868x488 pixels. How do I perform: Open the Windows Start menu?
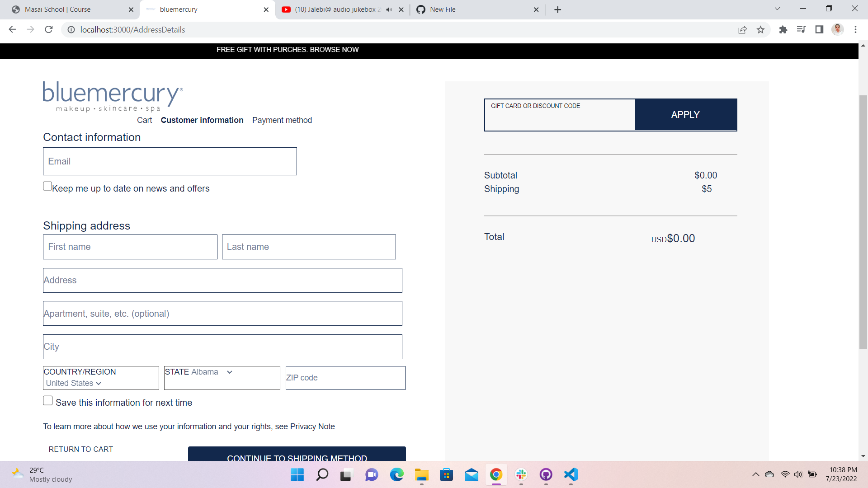tap(297, 474)
